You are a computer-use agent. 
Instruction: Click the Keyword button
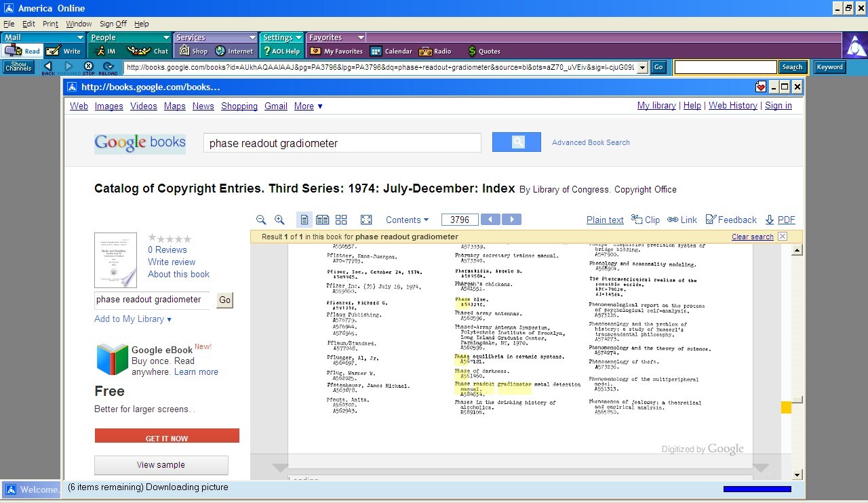830,67
